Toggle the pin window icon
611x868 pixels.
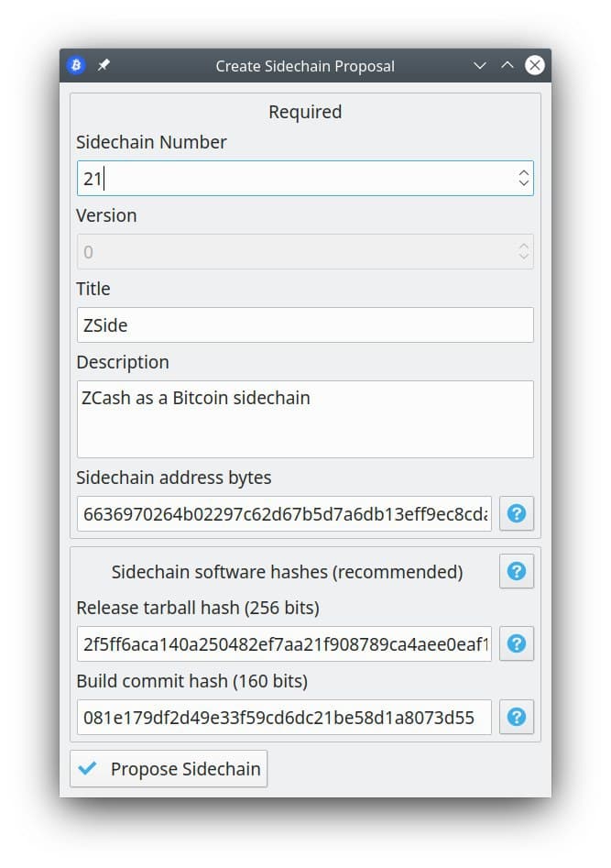point(104,65)
